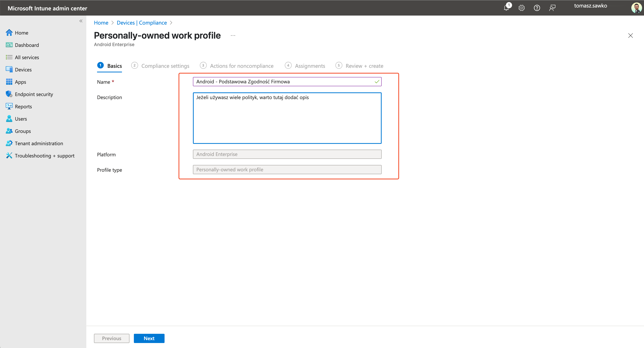
Task: Click the tomasz.sawko username text
Action: point(590,6)
